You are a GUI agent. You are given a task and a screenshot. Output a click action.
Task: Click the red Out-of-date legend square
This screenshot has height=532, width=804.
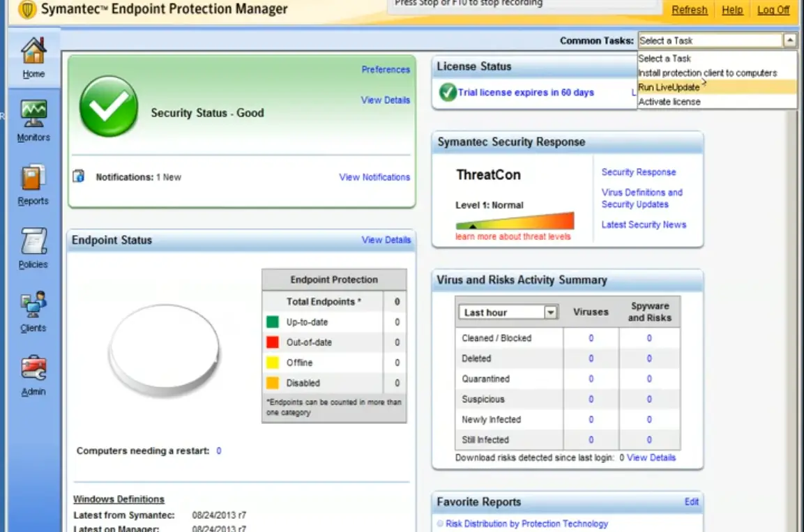(x=273, y=342)
